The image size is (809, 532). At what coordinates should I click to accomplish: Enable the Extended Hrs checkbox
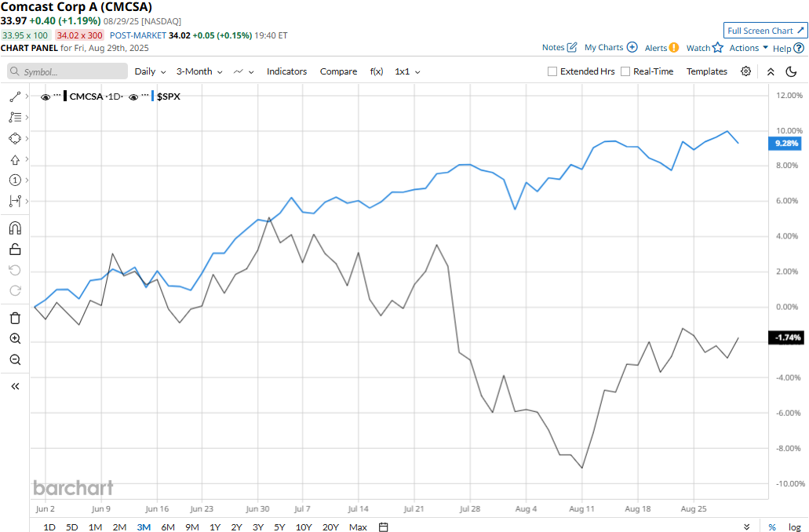pos(552,71)
